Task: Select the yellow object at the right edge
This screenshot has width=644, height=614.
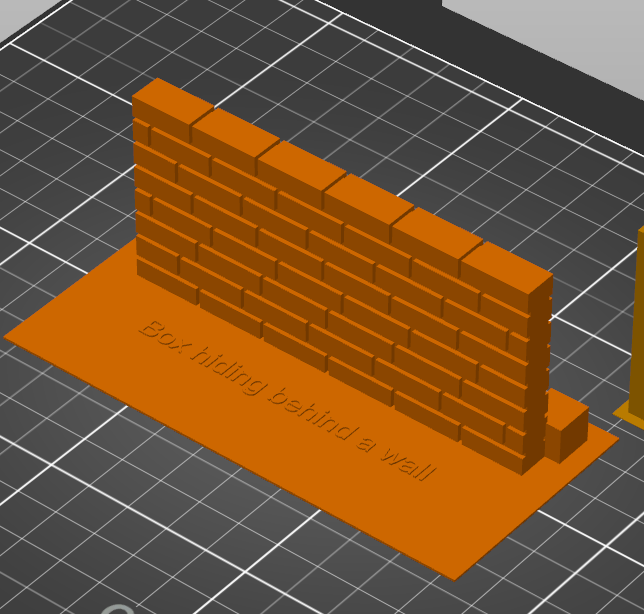Action: tap(632, 329)
